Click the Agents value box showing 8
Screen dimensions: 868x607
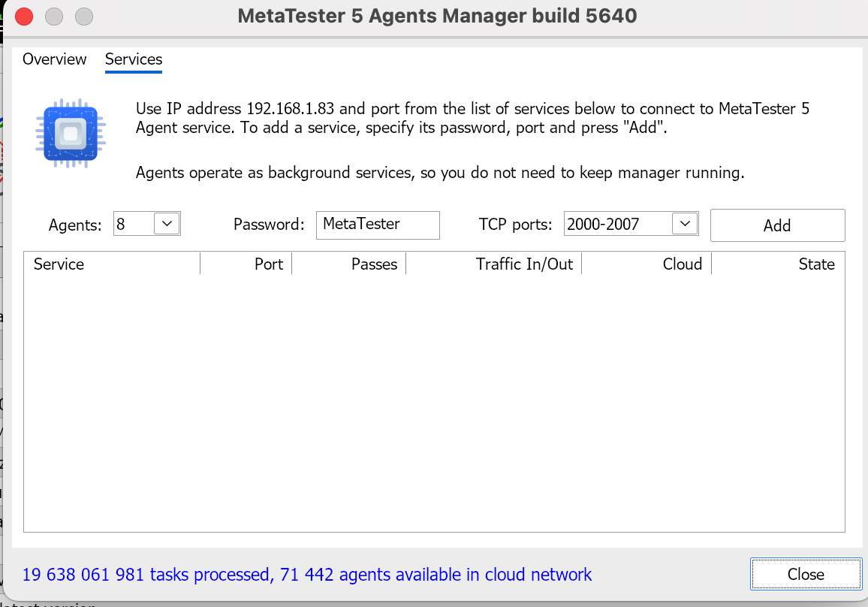click(133, 224)
